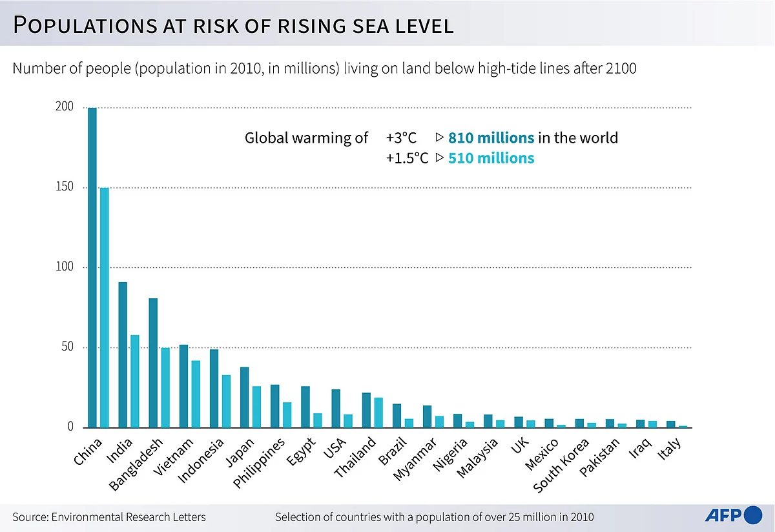
Task: Select India's dark teal bar
Action: [x=123, y=354]
